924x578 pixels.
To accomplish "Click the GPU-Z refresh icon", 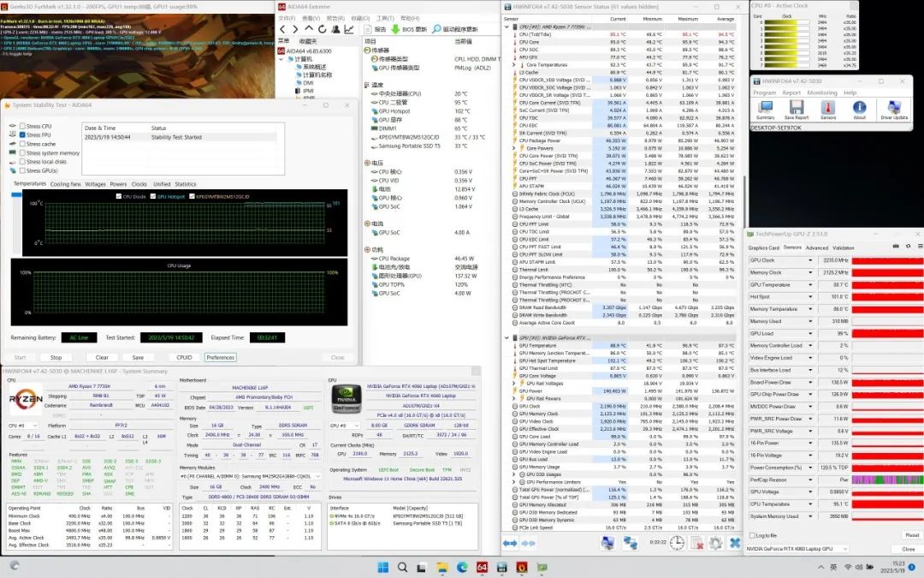I will [x=908, y=247].
